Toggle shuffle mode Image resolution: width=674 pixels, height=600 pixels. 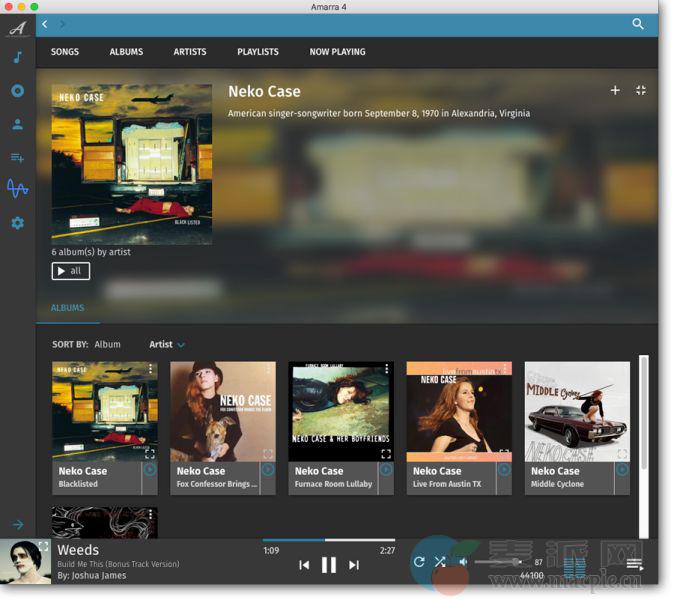click(x=440, y=562)
